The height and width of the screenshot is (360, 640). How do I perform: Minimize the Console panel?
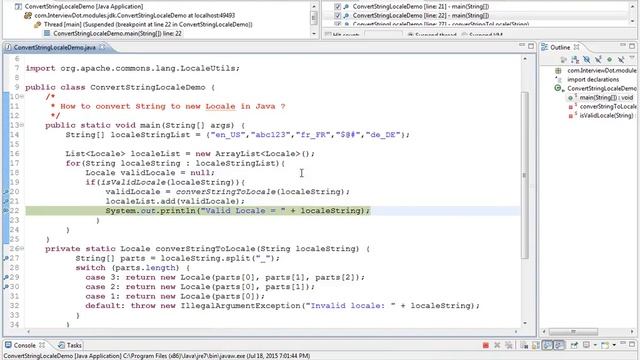point(623,343)
